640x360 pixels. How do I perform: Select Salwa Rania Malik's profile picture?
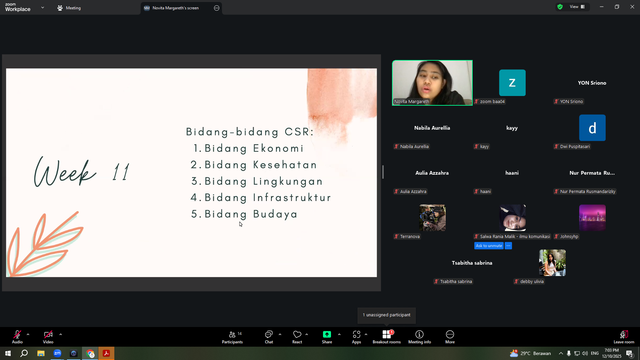click(512, 218)
